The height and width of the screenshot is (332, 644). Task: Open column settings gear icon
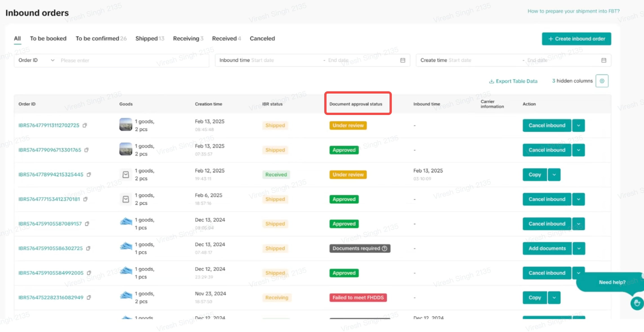pyautogui.click(x=602, y=81)
